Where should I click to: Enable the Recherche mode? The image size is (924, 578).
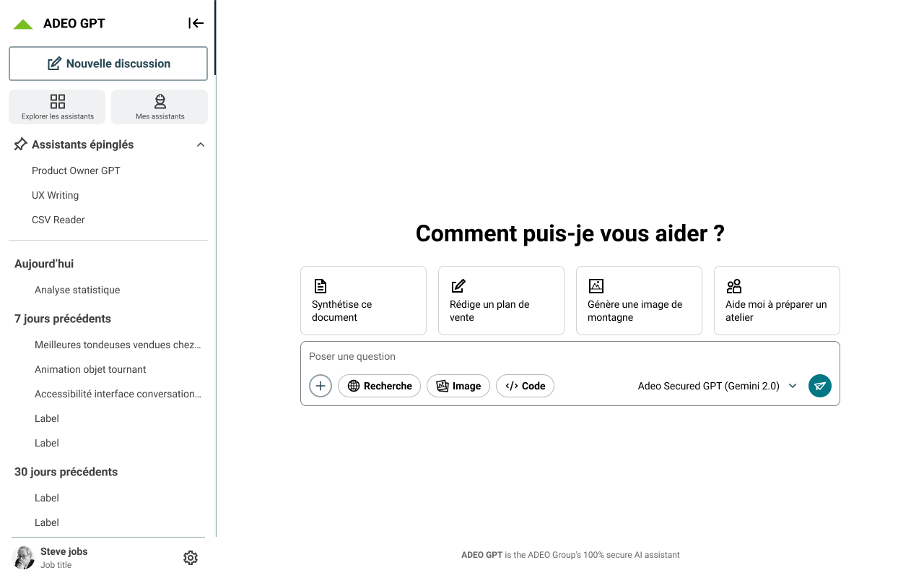point(379,386)
